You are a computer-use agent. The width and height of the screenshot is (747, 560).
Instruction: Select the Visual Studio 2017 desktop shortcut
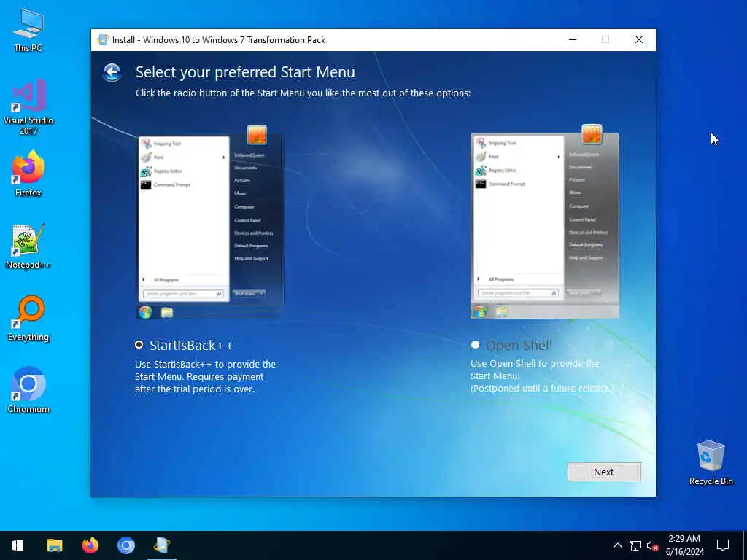pos(28,108)
